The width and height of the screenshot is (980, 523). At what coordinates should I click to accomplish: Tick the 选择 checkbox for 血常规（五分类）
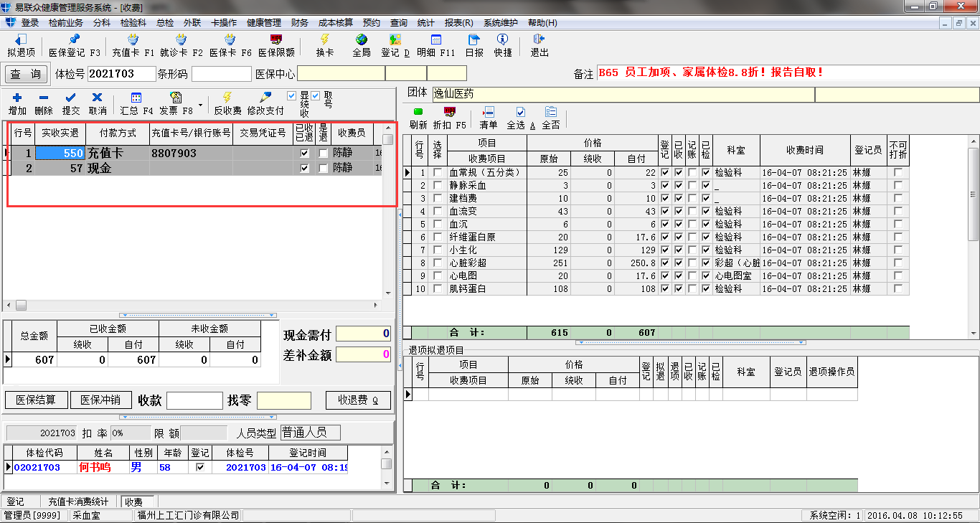(x=438, y=173)
